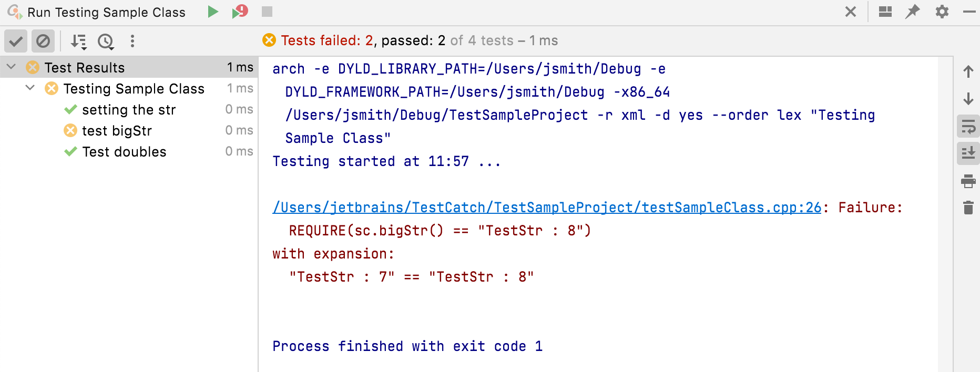Click the green Run button

(x=213, y=12)
